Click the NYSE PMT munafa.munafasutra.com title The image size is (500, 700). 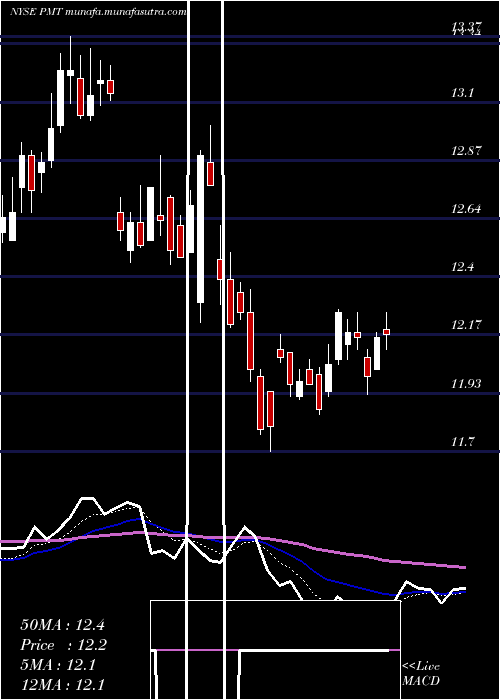point(98,12)
